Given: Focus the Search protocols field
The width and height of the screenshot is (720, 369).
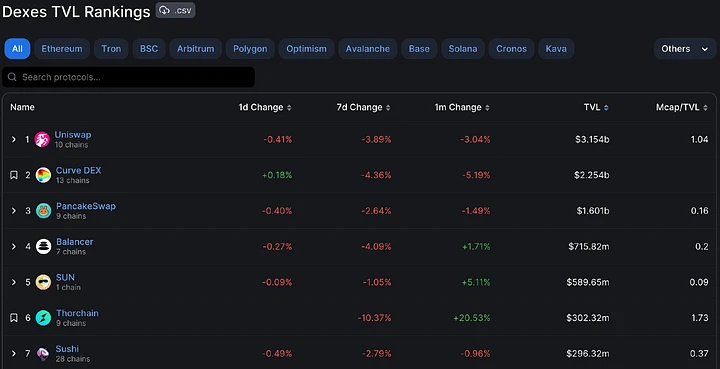Looking at the screenshot, I should [129, 77].
